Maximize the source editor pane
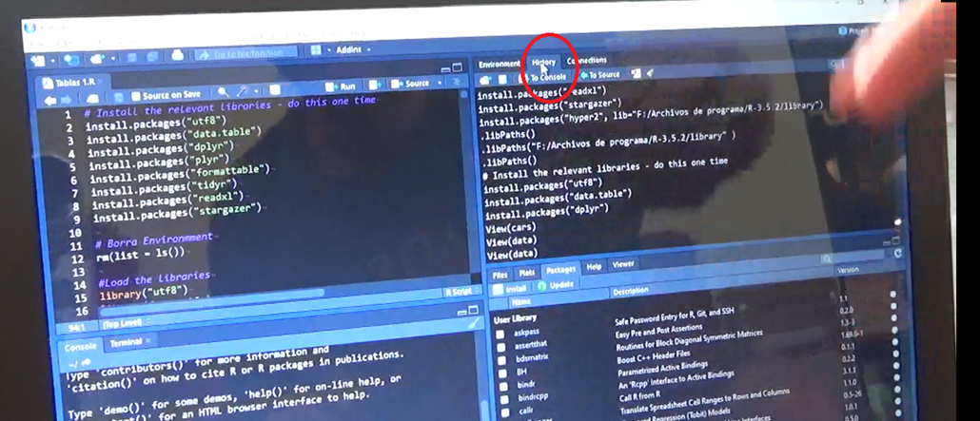The height and width of the screenshot is (421, 980). pyautogui.click(x=457, y=67)
